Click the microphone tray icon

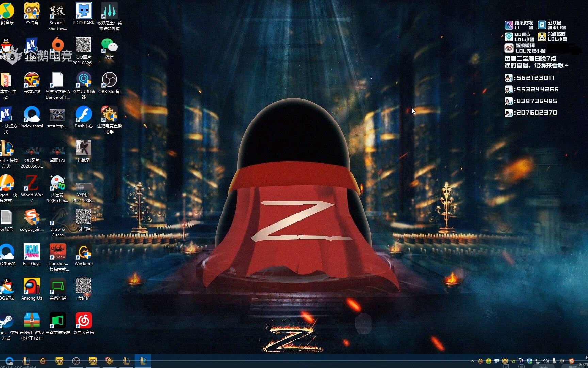(x=554, y=361)
